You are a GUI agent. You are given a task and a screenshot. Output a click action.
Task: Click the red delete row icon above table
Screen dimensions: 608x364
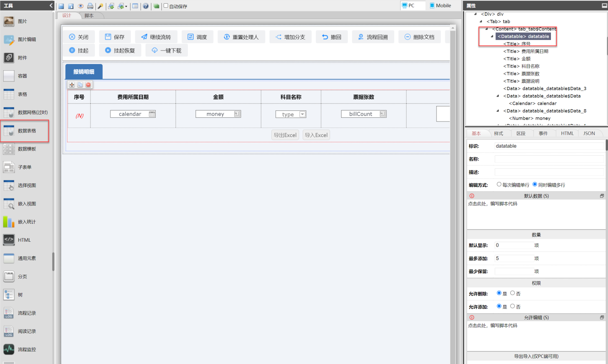click(x=88, y=85)
